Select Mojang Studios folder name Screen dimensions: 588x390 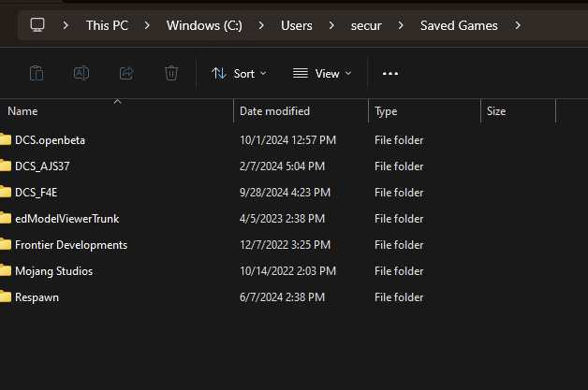pos(53,271)
